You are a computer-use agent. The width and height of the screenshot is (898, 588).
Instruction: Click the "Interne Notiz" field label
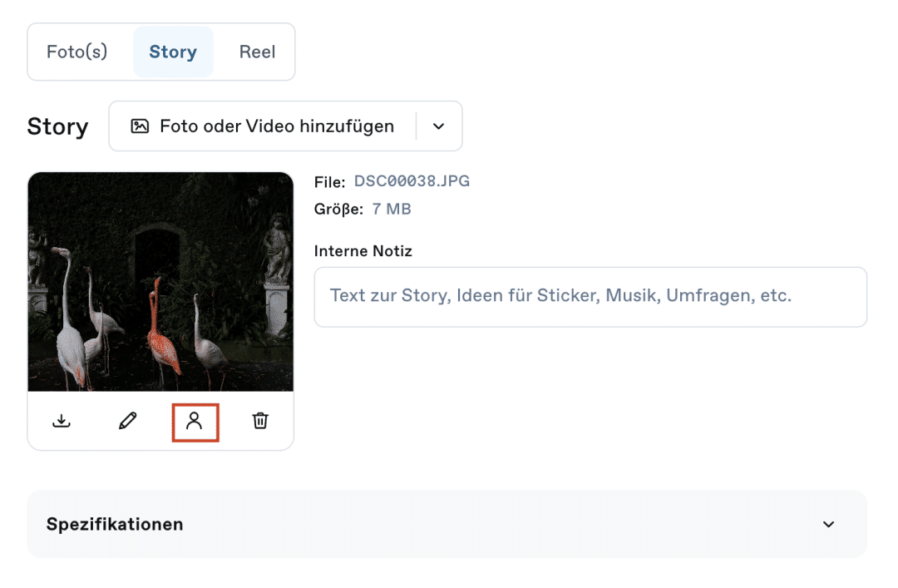point(363,250)
